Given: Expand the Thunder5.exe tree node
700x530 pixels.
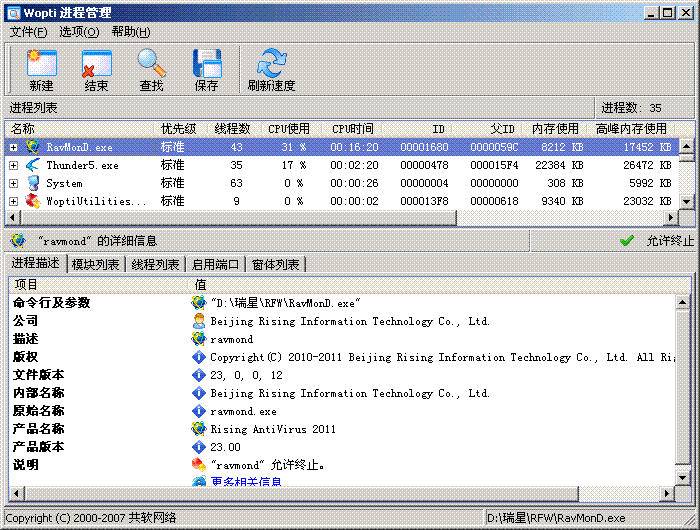Looking at the screenshot, I should pyautogui.click(x=14, y=165).
